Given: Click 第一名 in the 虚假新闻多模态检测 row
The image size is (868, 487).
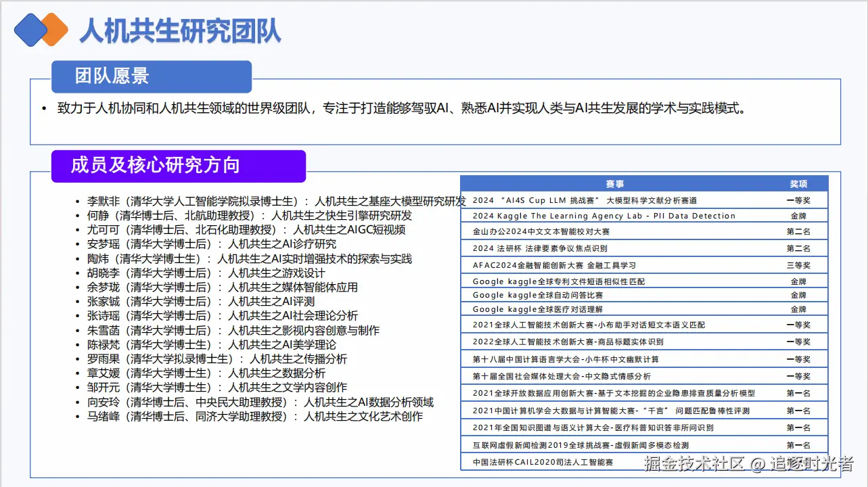Looking at the screenshot, I should click(x=798, y=445).
